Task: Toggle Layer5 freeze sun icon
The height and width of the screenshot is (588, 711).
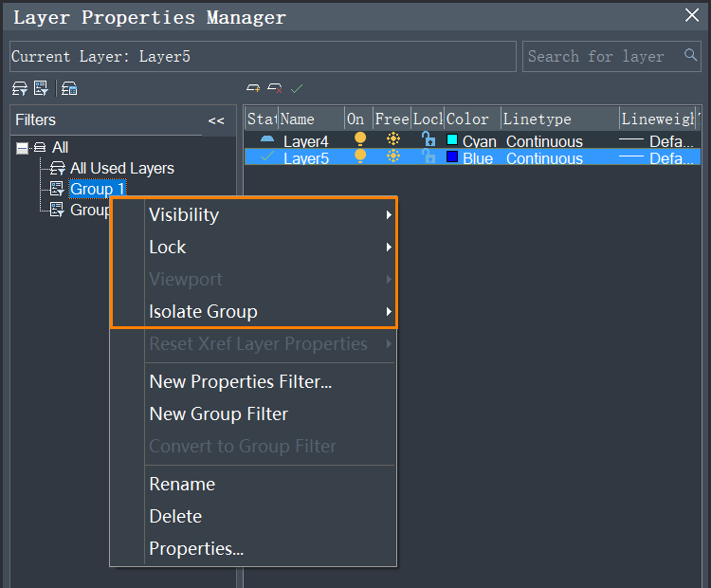Action: coord(392,156)
